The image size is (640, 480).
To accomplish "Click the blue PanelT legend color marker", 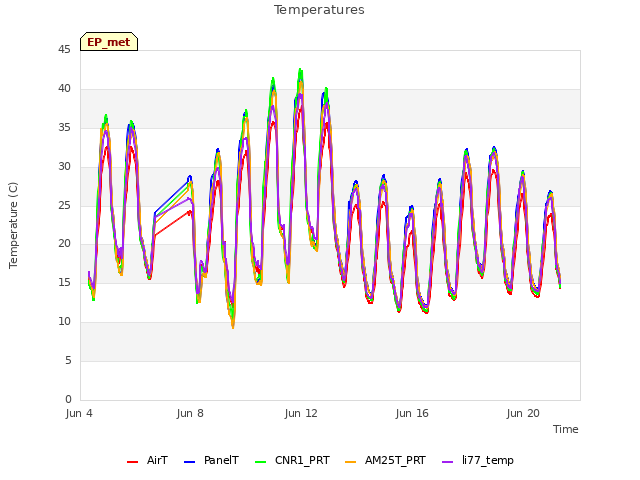I will [190, 462].
